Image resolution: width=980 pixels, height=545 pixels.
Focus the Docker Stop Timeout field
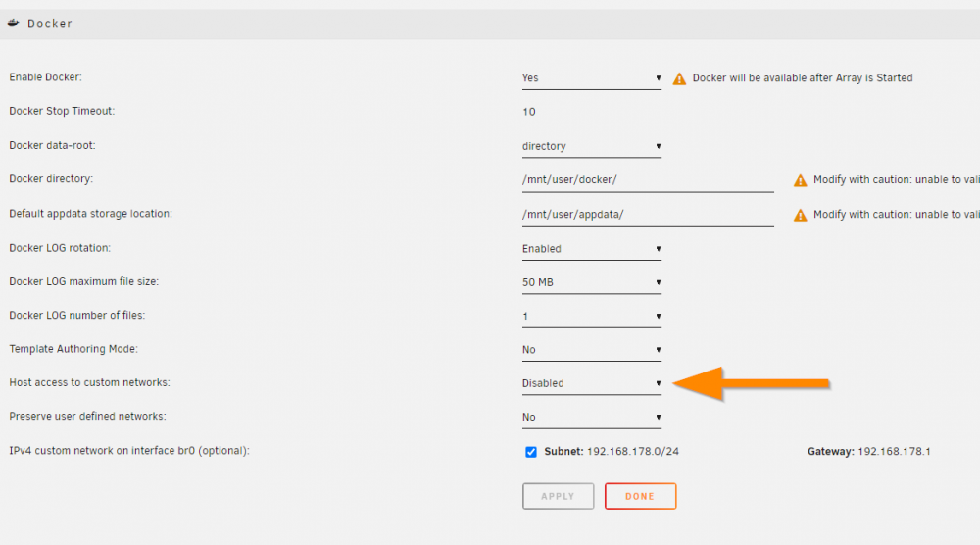pos(591,112)
